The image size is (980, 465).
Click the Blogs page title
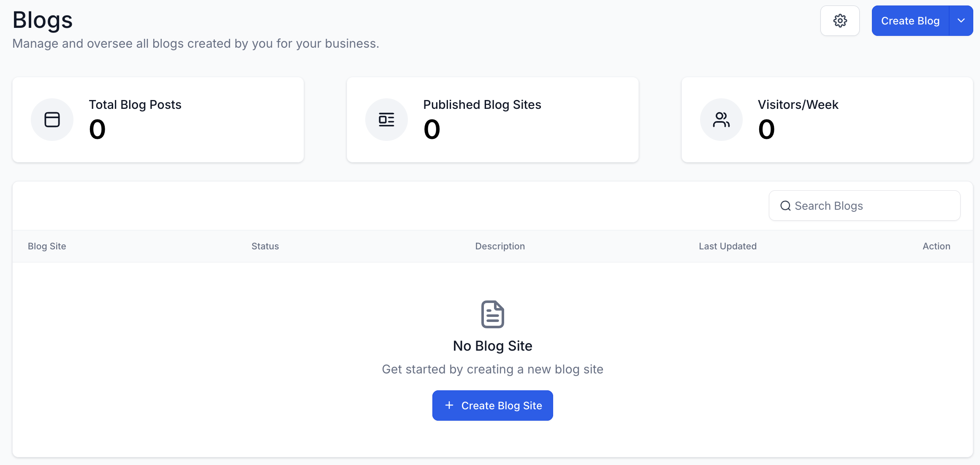[x=43, y=20]
